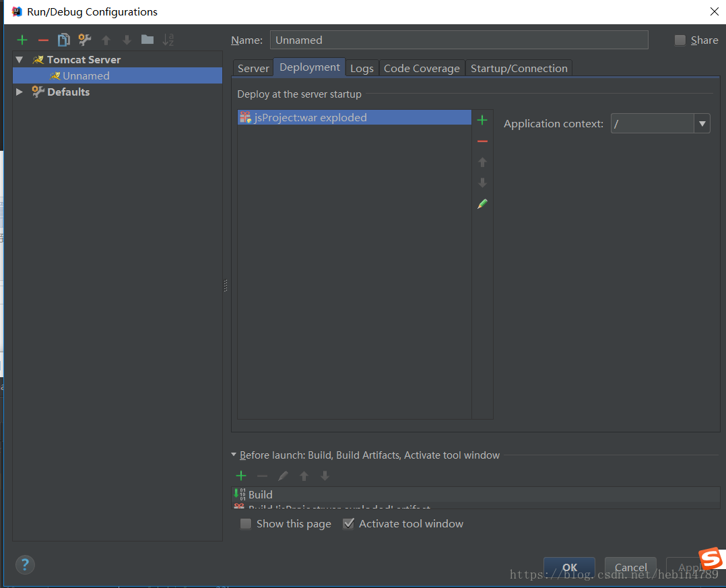Screen dimensions: 726x588
Task: Uncheck Activate tool window checkbox
Action: click(348, 523)
